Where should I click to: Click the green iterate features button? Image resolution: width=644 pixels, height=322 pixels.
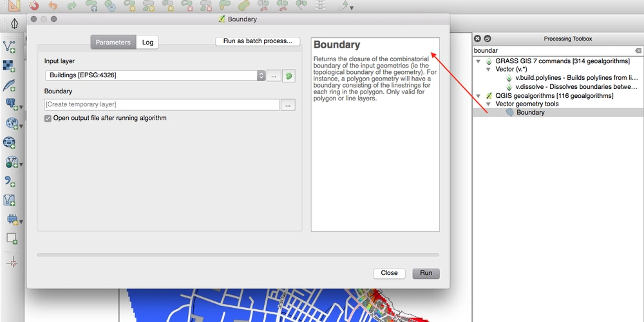[x=289, y=76]
